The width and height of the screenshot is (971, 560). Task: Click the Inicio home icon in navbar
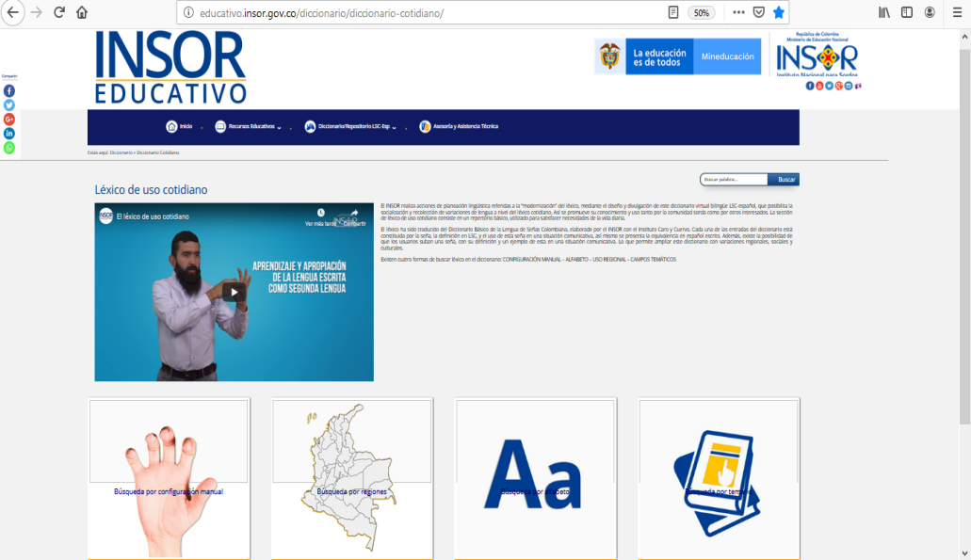point(171,126)
